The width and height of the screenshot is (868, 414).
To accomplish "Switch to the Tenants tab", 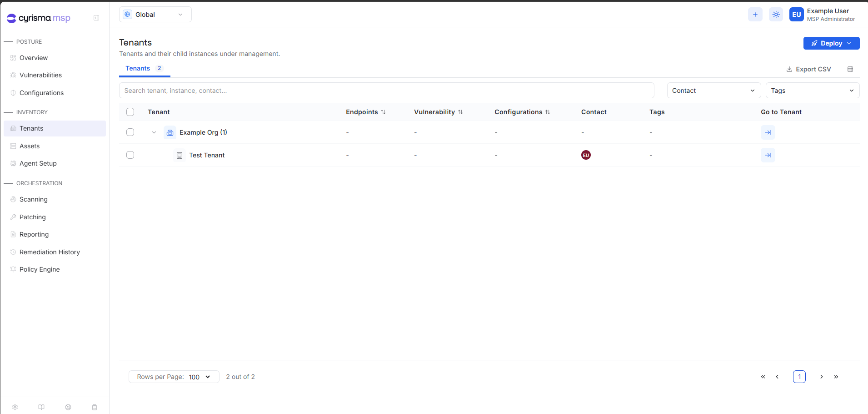I will coord(145,69).
